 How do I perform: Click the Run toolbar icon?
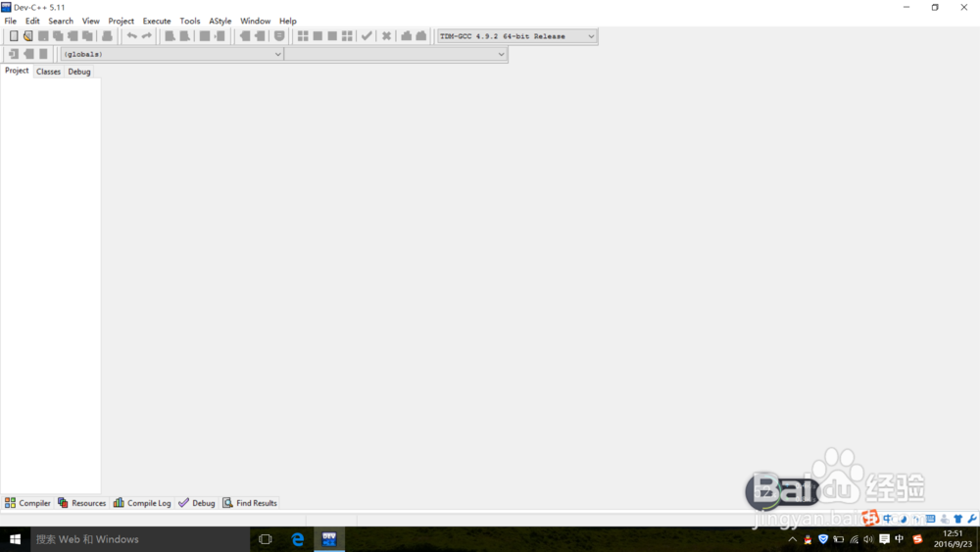click(x=318, y=36)
